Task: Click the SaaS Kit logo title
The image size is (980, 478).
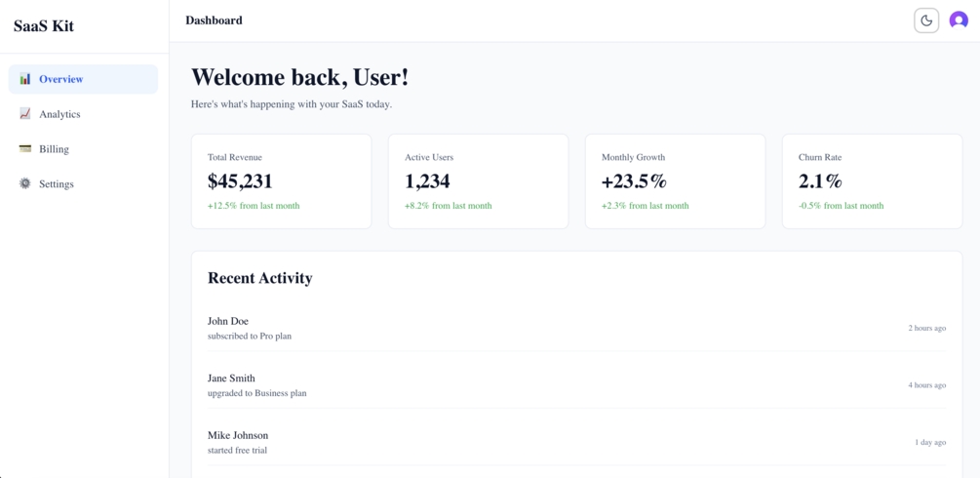Action: [x=44, y=26]
